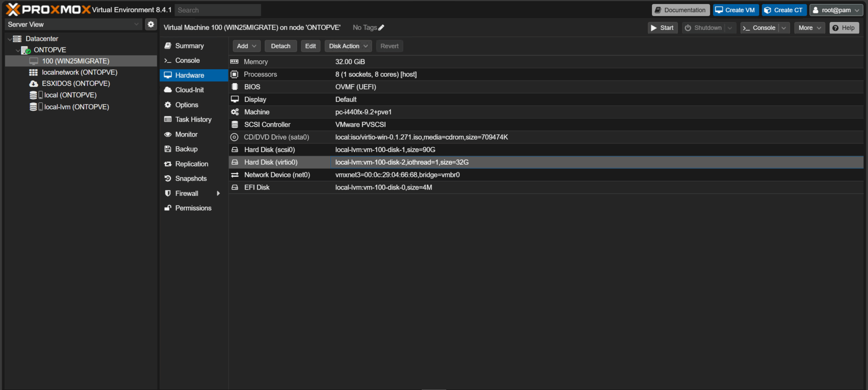Click the Detach button
This screenshot has height=390, width=868.
click(x=281, y=46)
